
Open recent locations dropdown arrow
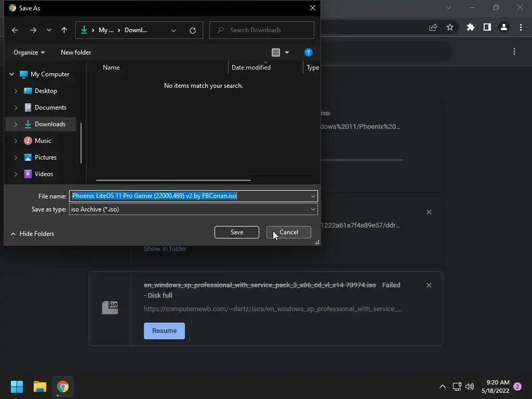(49, 30)
